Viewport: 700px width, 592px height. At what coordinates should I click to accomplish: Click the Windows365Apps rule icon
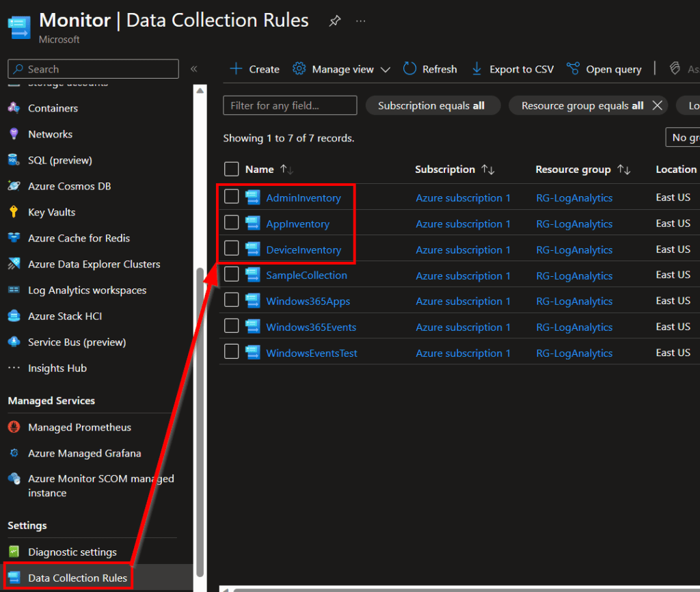click(253, 301)
